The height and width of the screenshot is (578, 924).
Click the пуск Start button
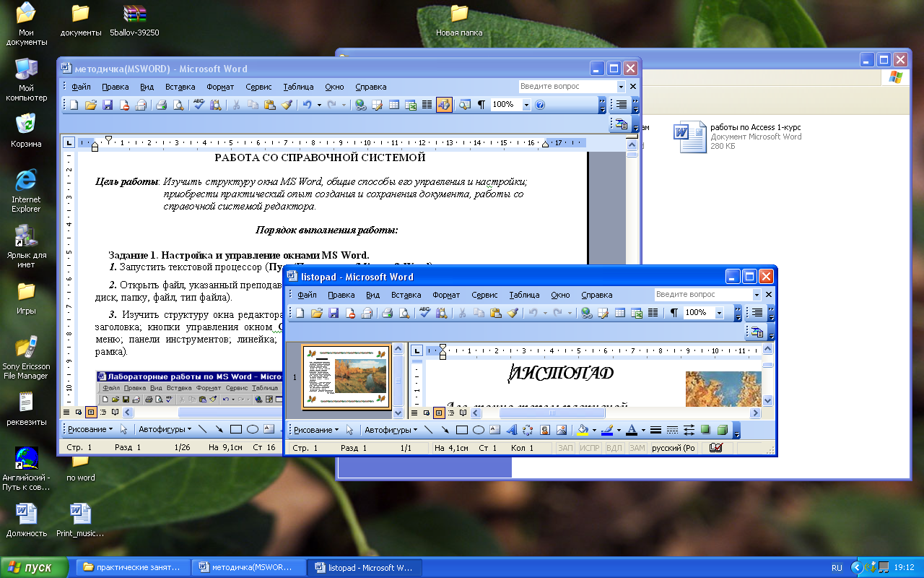34,567
